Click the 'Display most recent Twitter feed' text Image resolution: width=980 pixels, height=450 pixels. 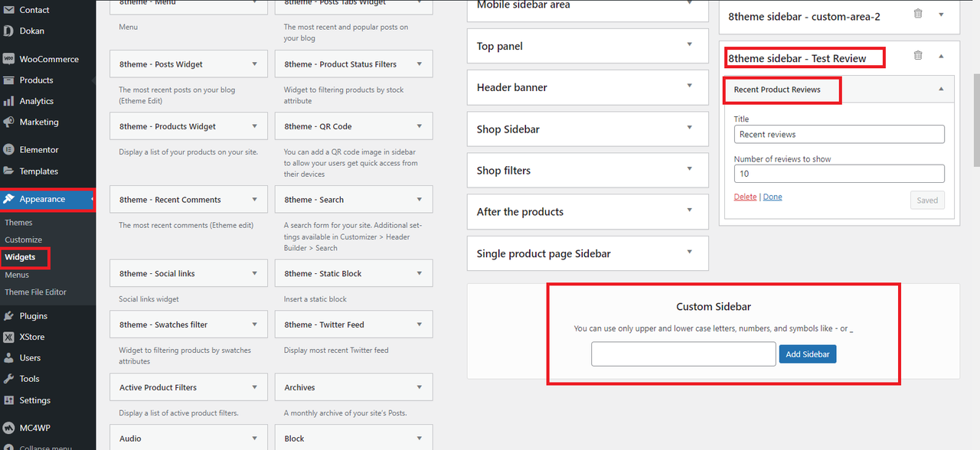(x=336, y=351)
